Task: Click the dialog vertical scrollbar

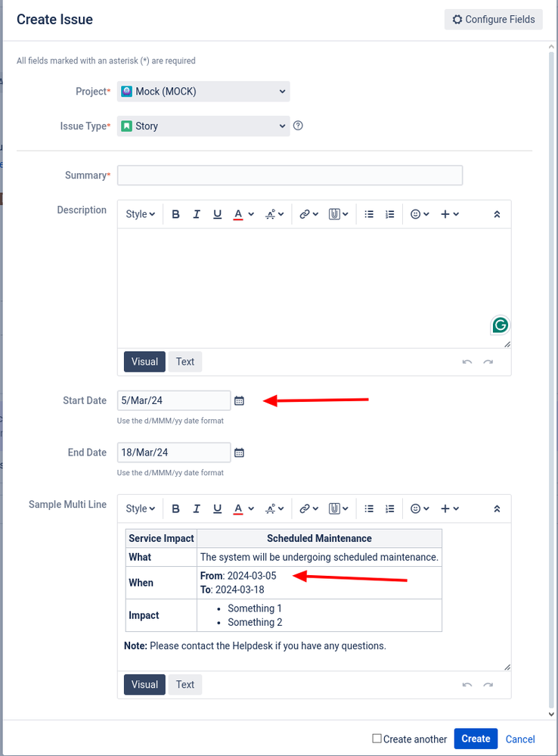Action: click(552, 381)
